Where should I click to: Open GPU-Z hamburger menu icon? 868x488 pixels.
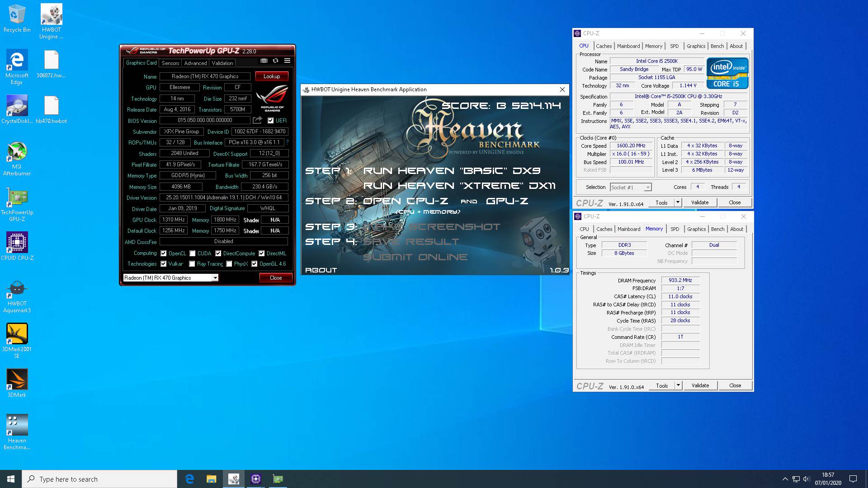click(287, 61)
